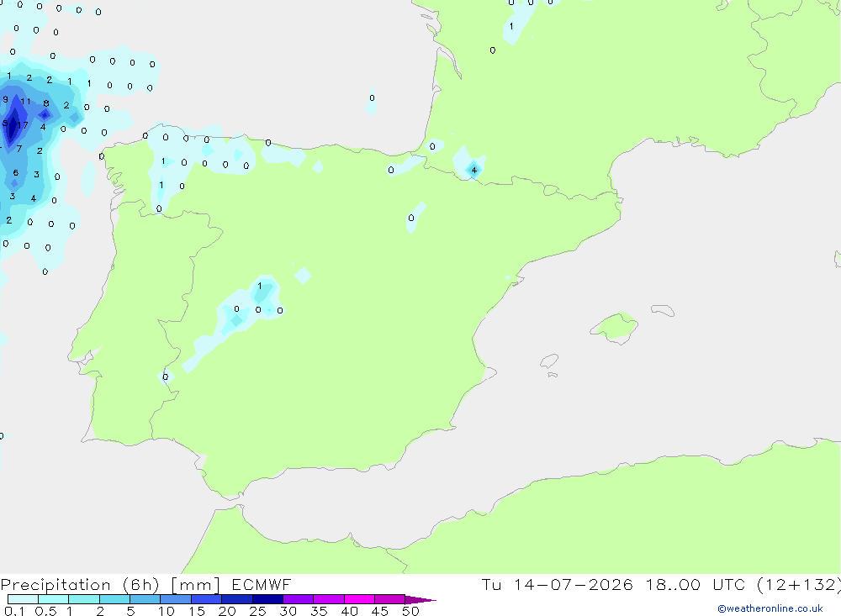The image size is (841, 616).
Task: Select the magenta legend swatch between 40 and 45
Action: tap(359, 599)
